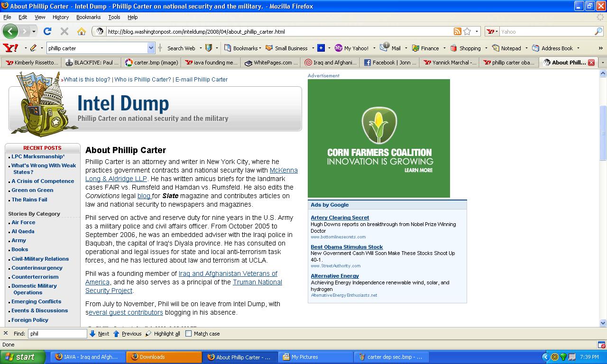The image size is (607, 364).
Task: Go to the Home page icon
Action: [82, 32]
